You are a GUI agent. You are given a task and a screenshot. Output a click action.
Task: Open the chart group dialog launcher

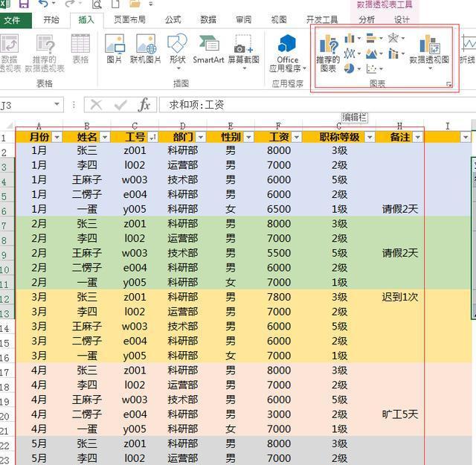click(449, 85)
